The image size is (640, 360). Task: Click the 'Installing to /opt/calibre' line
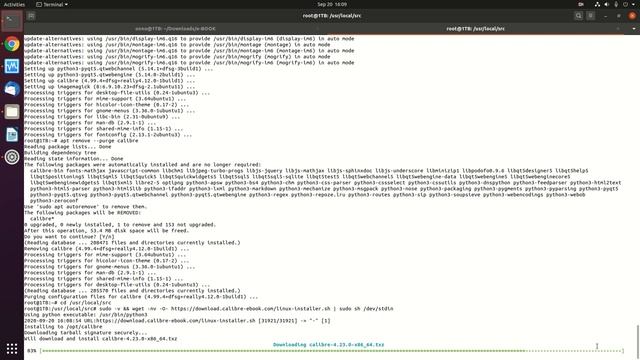(63, 327)
